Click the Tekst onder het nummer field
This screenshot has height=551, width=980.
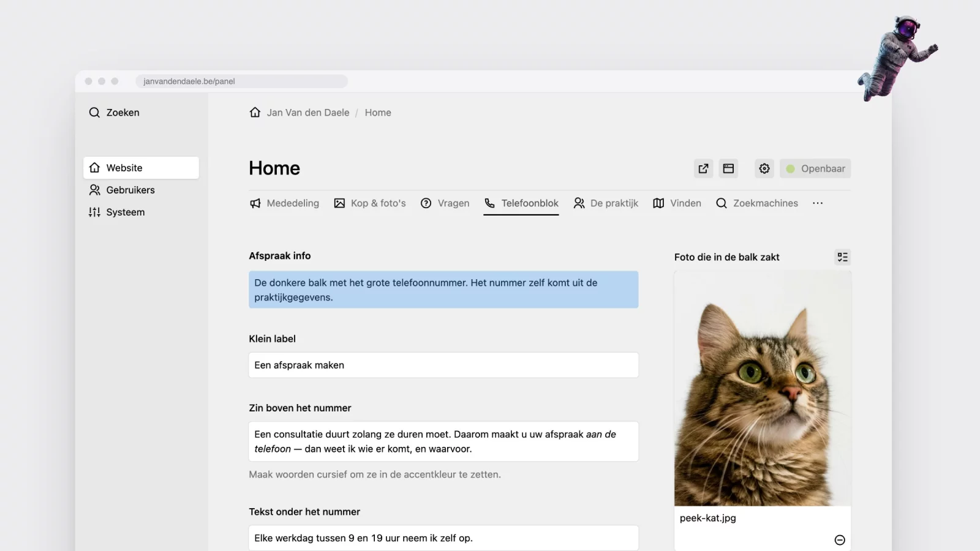click(x=443, y=538)
